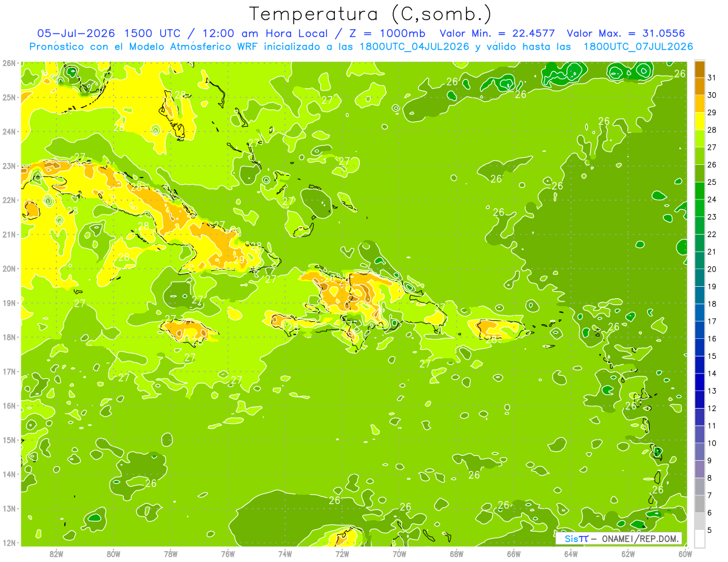Click the 12 label in the color legend
Screen dimensions: 728x562
(712, 408)
